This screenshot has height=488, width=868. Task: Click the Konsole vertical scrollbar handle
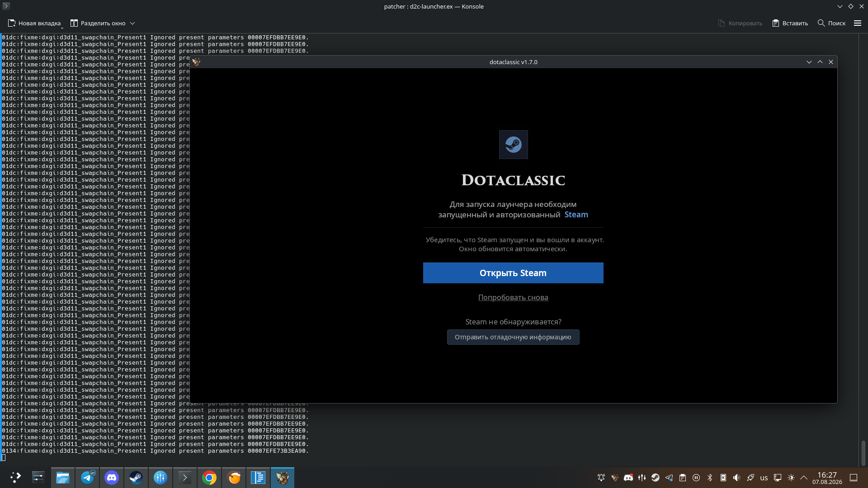863,453
